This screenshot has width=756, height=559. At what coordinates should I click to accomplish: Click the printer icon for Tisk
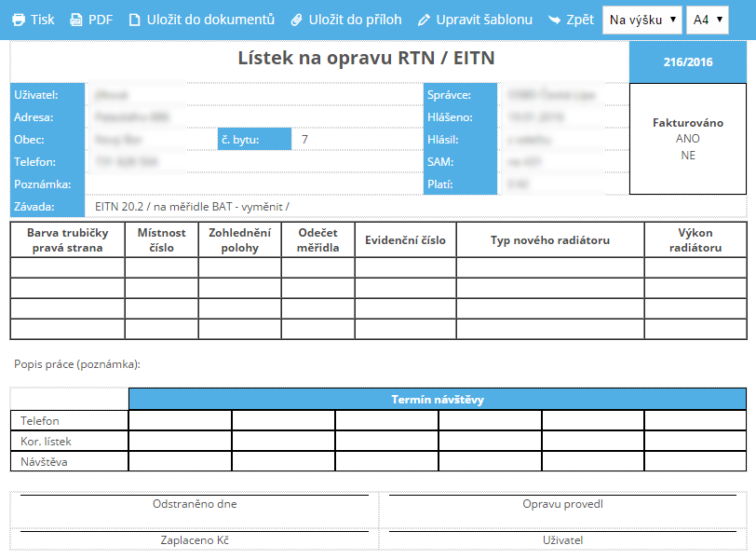coord(18,20)
